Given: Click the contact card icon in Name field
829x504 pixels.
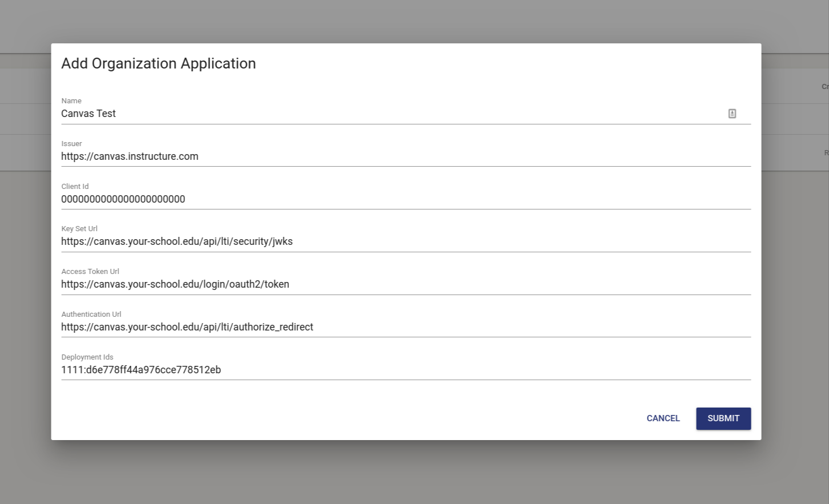Looking at the screenshot, I should (x=732, y=114).
